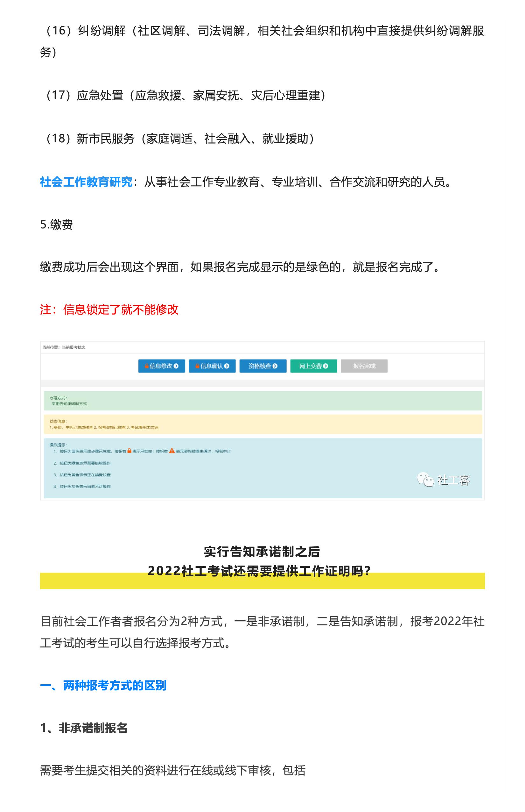Click the 社工客 watermark text
Viewport: 525px width, 812px height.
453,480
